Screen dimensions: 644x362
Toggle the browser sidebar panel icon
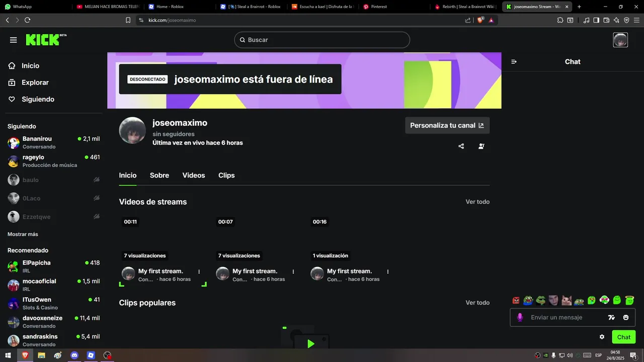pos(596,20)
